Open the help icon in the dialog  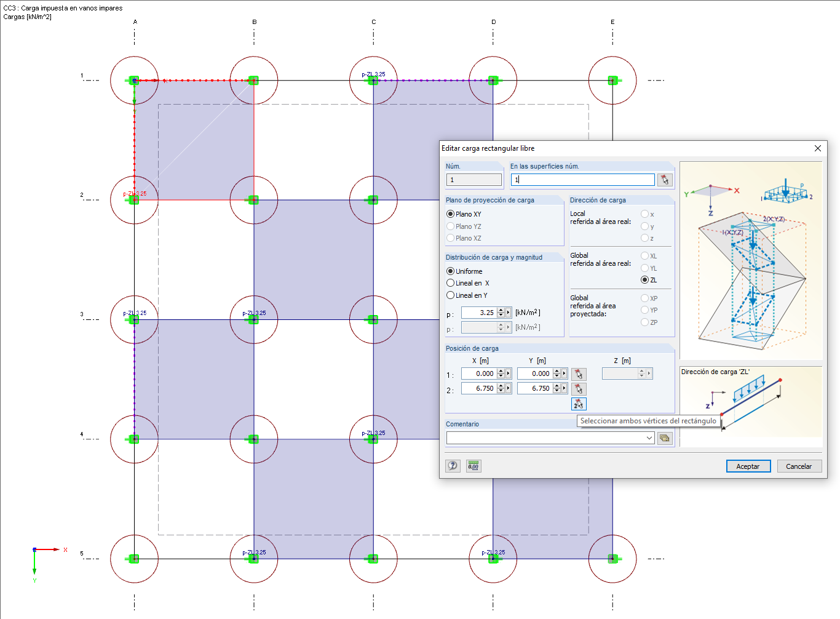tap(453, 466)
